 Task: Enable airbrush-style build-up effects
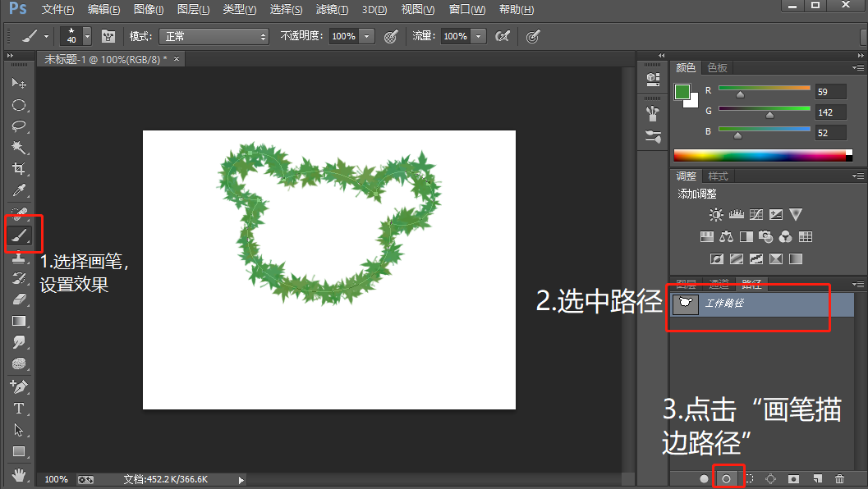[x=502, y=36]
